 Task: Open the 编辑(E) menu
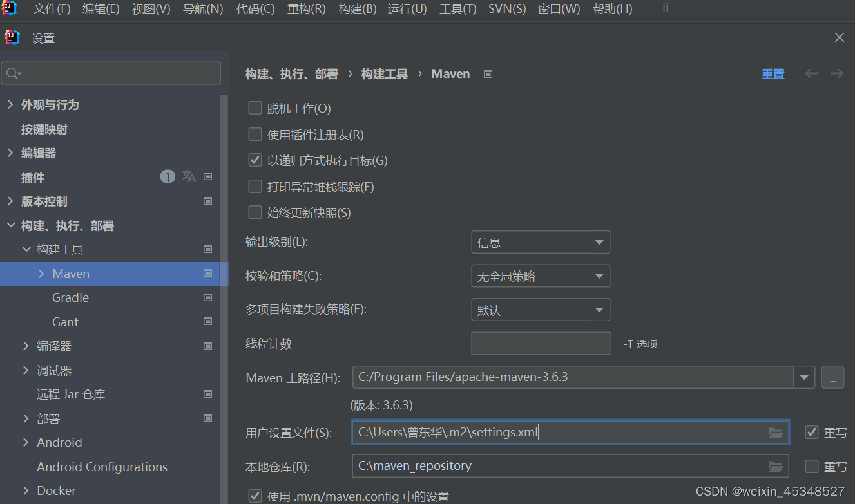[101, 9]
